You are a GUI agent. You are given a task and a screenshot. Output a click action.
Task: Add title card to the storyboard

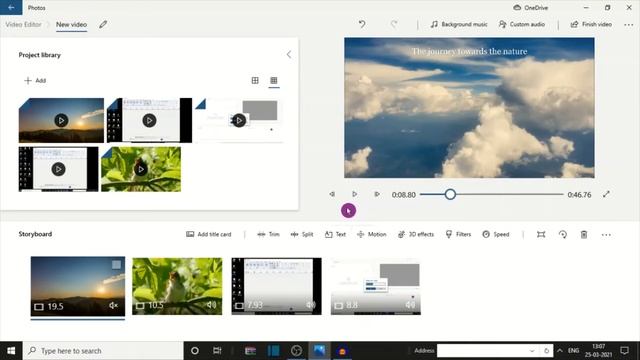(x=209, y=234)
